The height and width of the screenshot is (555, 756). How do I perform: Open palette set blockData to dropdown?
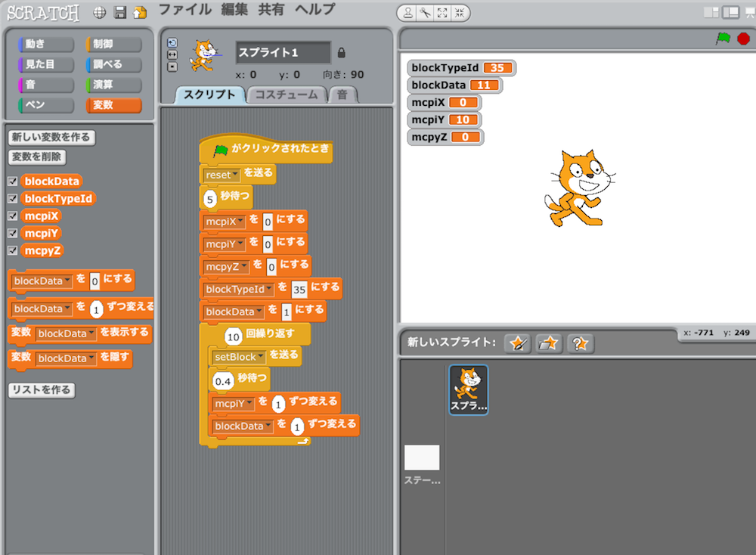(x=42, y=281)
